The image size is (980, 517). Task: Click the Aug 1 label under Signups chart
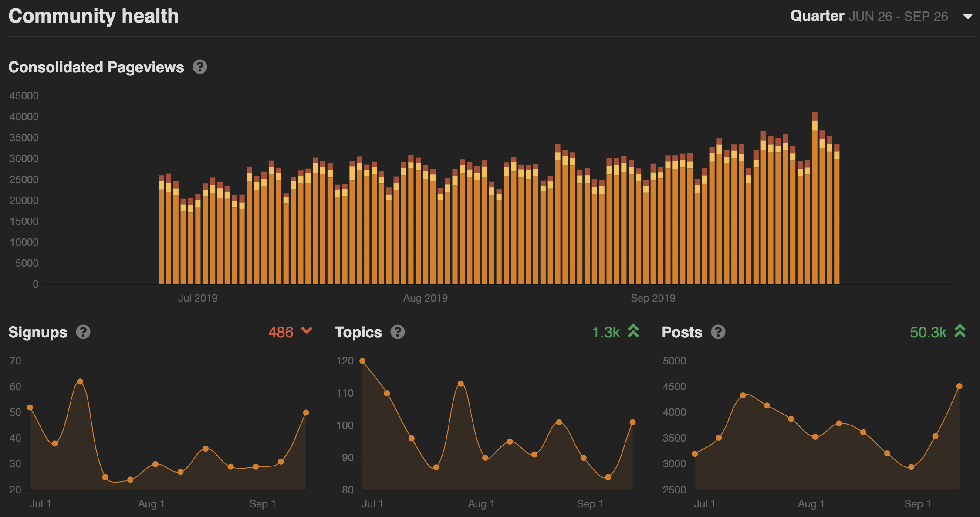pyautogui.click(x=152, y=504)
